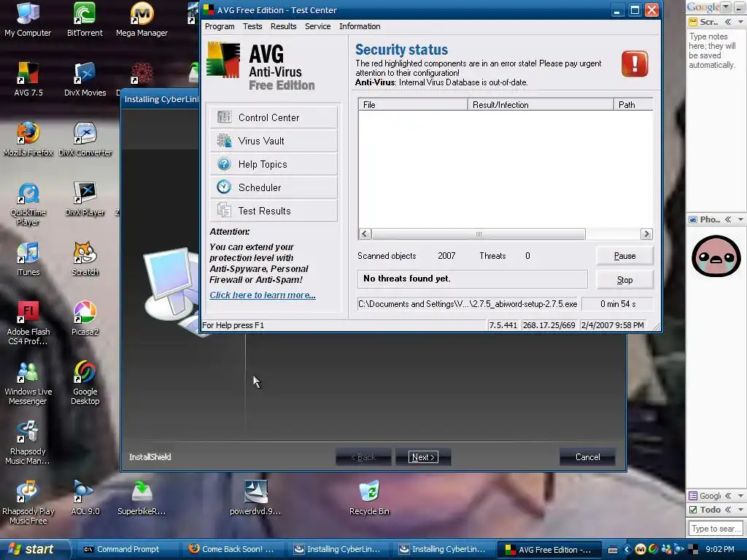Viewport: 747px width, 560px height.
Task: Expand the Todo gadget chevron
Action: (728, 510)
